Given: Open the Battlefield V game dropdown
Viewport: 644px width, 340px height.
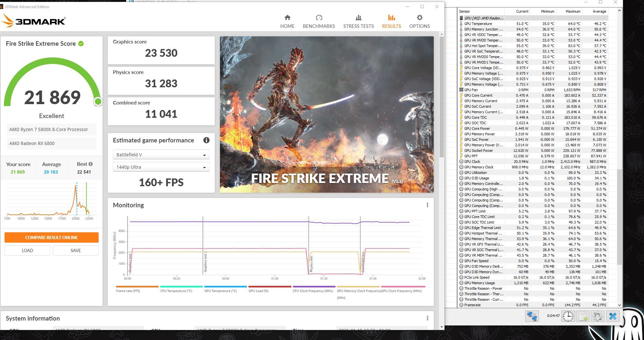Looking at the screenshot, I should [x=161, y=155].
